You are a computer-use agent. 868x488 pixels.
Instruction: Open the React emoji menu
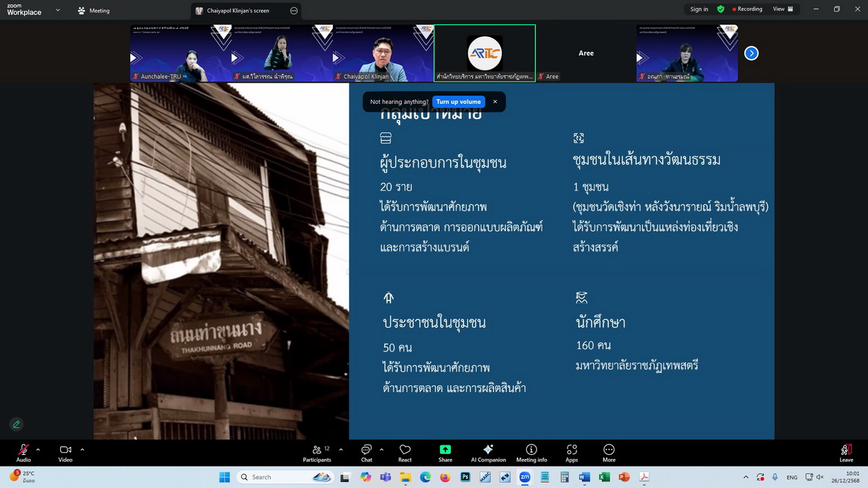[x=405, y=453]
